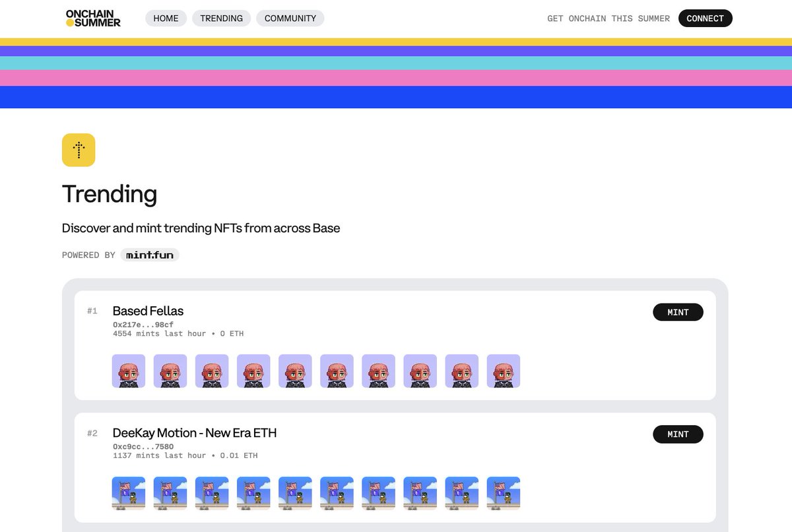Open tenth Based Fellas thumbnail

(x=504, y=371)
